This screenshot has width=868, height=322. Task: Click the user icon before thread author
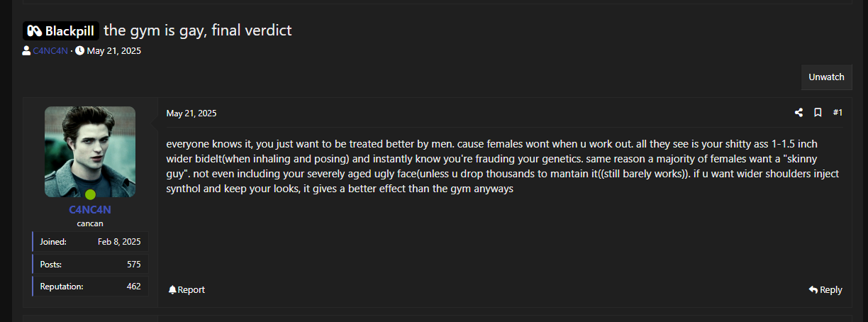[26, 50]
